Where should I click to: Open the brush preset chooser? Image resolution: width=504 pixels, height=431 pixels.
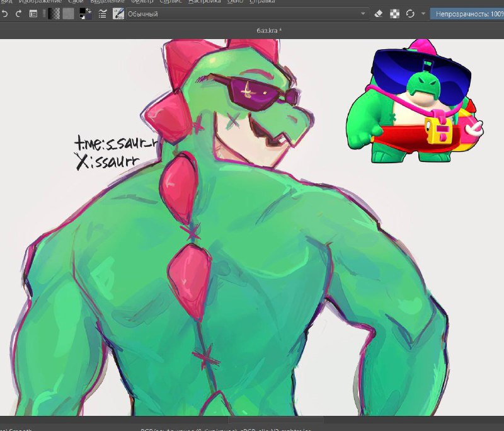(118, 14)
